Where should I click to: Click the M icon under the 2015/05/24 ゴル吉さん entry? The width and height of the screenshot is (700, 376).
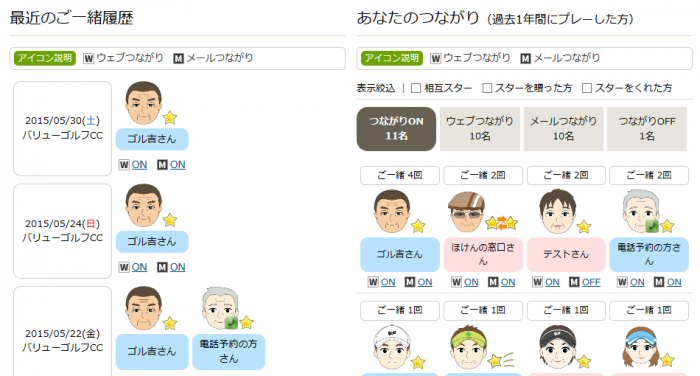(x=162, y=267)
